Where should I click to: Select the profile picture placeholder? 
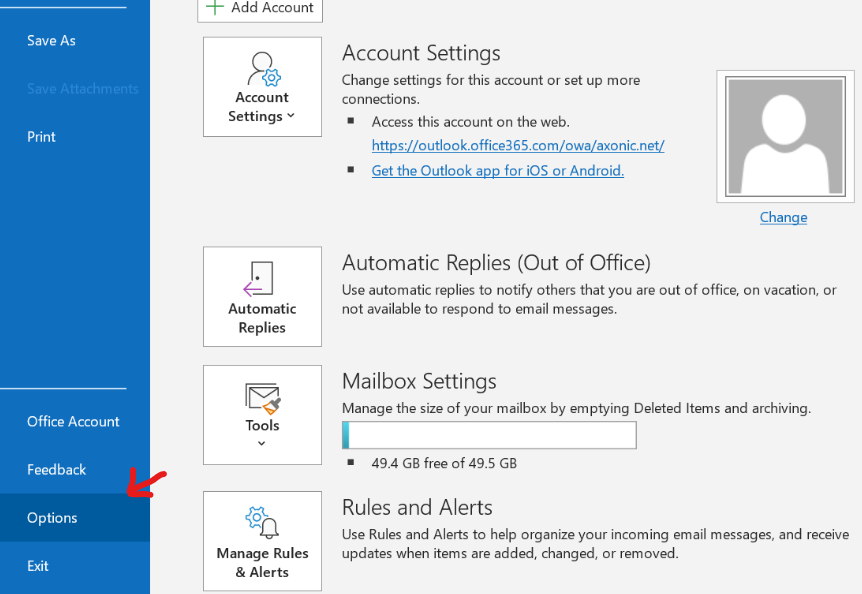click(782, 136)
